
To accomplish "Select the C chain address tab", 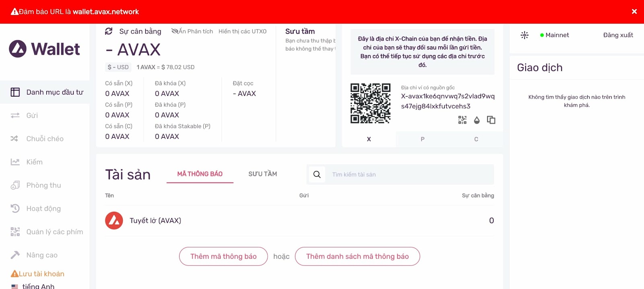I will pyautogui.click(x=476, y=139).
